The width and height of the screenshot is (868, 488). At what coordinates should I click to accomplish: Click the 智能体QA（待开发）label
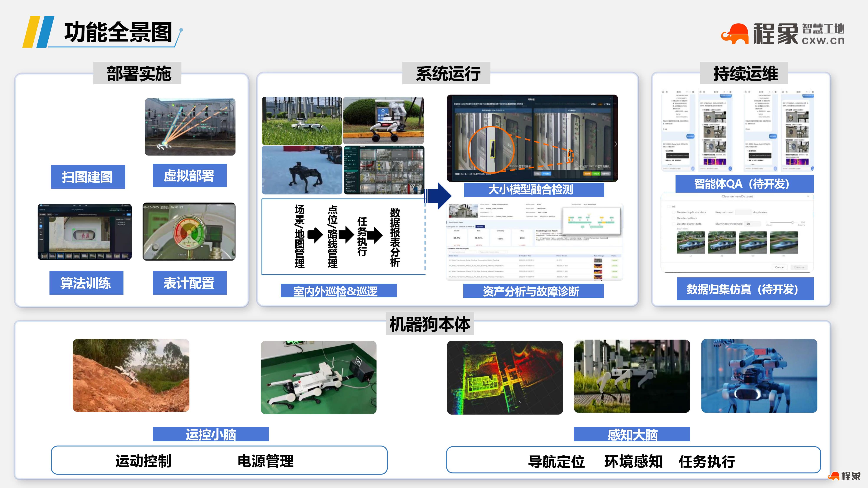click(x=744, y=184)
